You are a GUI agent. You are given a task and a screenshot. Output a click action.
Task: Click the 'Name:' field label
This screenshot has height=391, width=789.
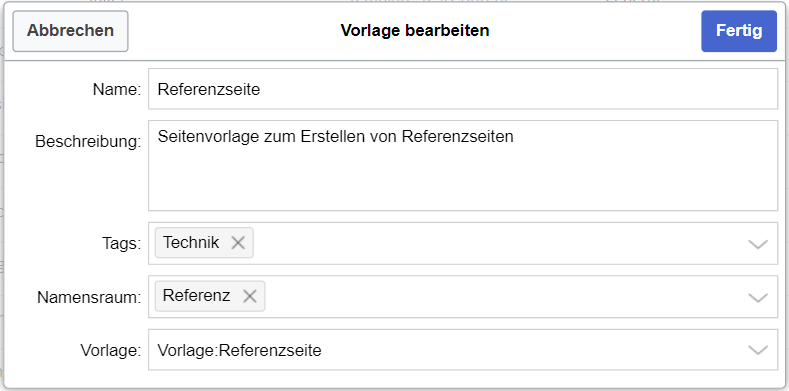[117, 90]
